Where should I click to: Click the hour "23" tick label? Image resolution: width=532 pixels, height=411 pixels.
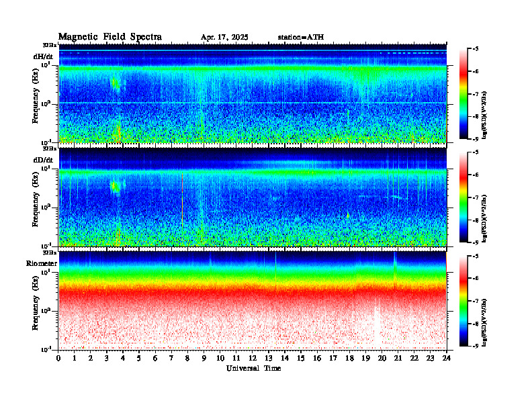click(x=430, y=358)
